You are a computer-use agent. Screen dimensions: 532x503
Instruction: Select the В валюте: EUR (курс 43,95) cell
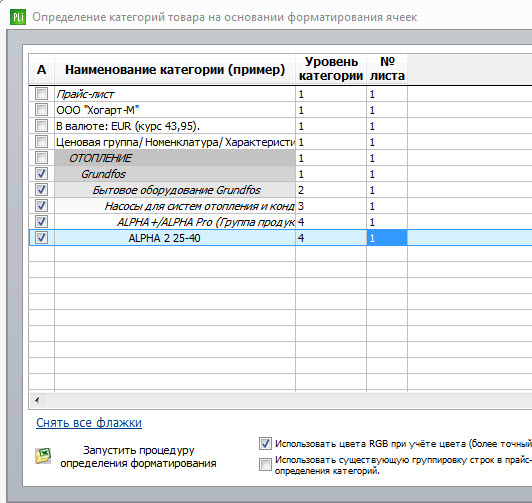tap(175, 126)
